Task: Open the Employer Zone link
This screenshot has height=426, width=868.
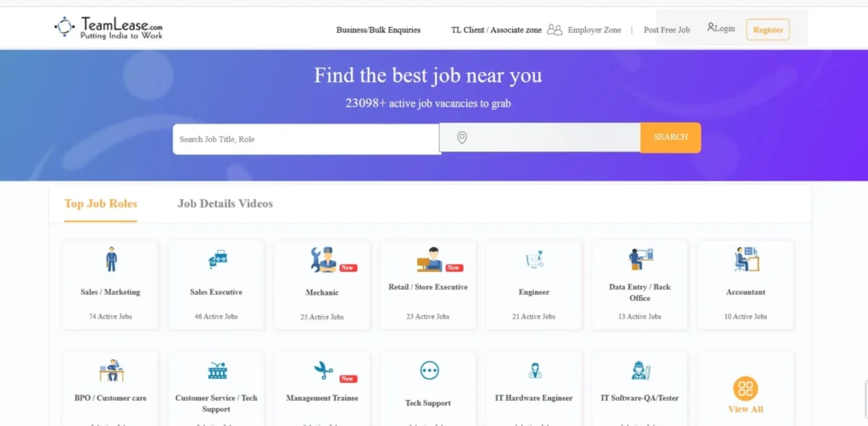Action: (594, 30)
